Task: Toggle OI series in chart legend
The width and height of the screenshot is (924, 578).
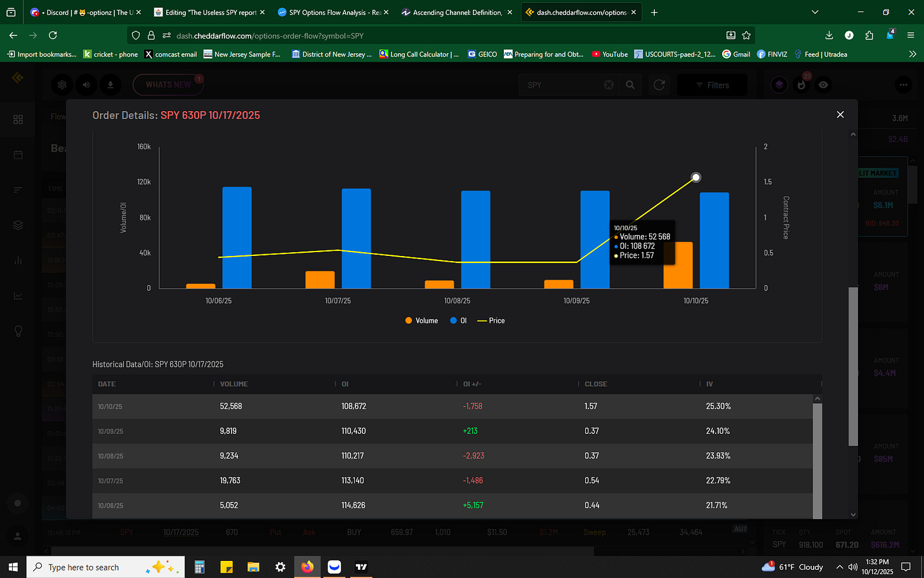Action: point(458,321)
